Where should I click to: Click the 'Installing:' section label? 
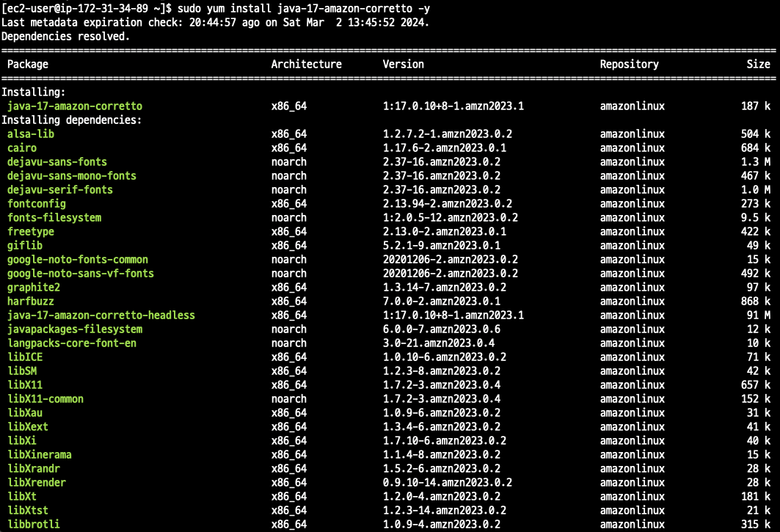pyautogui.click(x=33, y=92)
